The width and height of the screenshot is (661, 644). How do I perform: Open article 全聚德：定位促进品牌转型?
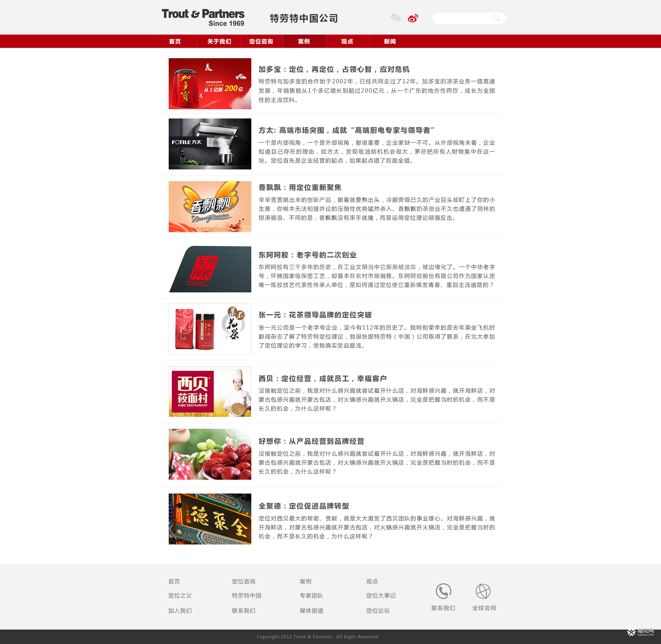click(x=304, y=506)
